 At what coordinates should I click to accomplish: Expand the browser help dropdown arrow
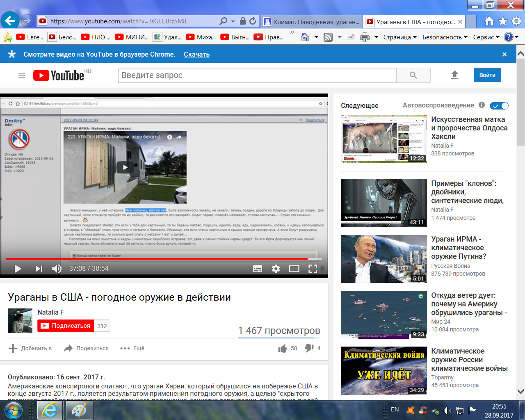(x=517, y=37)
